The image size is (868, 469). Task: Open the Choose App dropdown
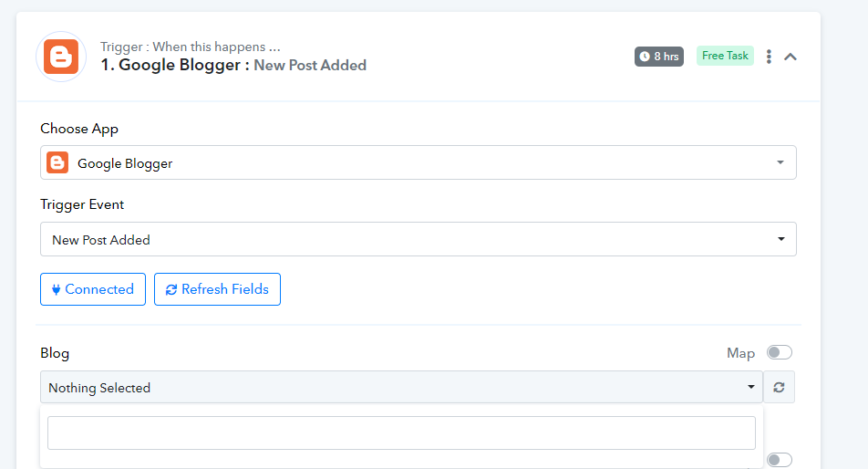pyautogui.click(x=418, y=162)
